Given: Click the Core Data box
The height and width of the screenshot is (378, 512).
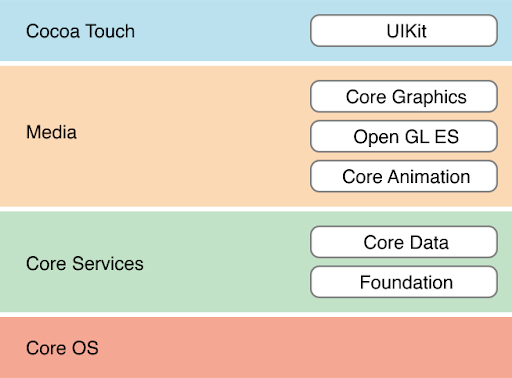Looking at the screenshot, I should [x=404, y=242].
